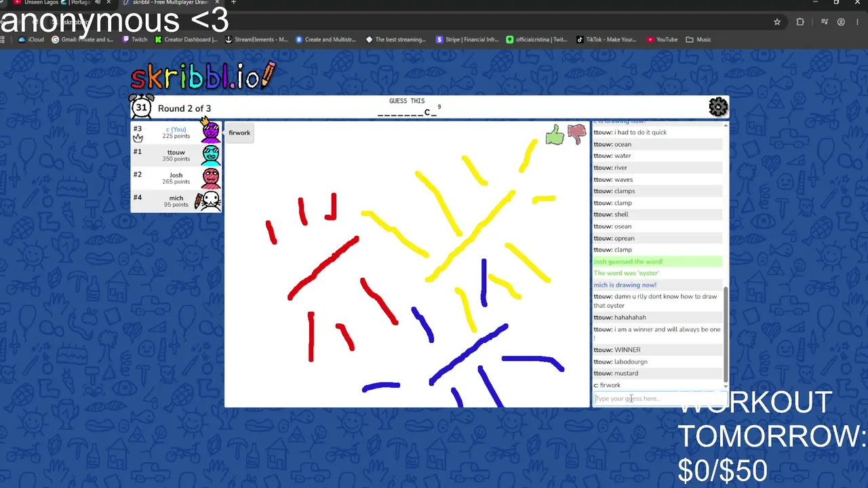
Task: Open the Gmail bookmark
Action: 83,39
